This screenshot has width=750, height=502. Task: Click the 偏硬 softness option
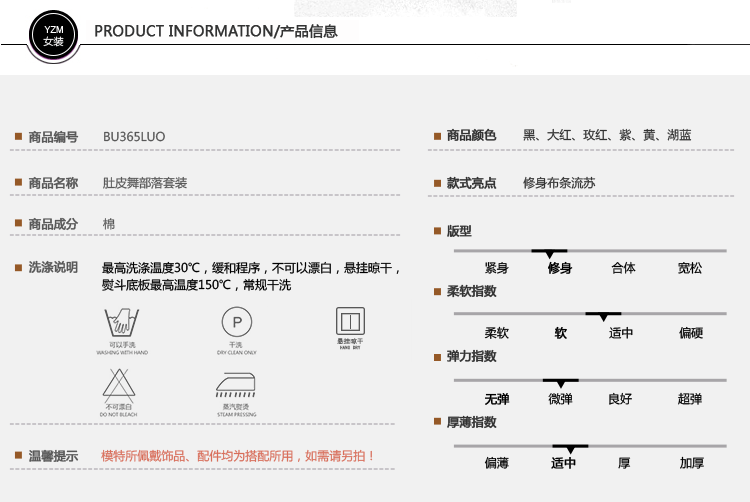(x=691, y=333)
